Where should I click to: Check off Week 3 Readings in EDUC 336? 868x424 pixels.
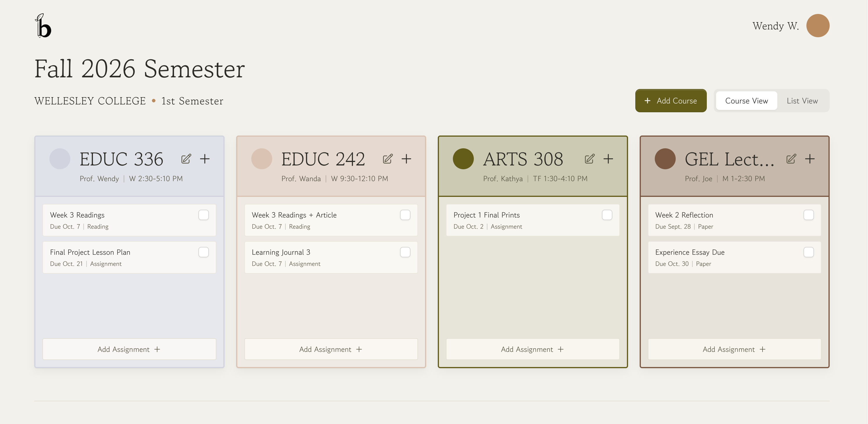(x=204, y=215)
